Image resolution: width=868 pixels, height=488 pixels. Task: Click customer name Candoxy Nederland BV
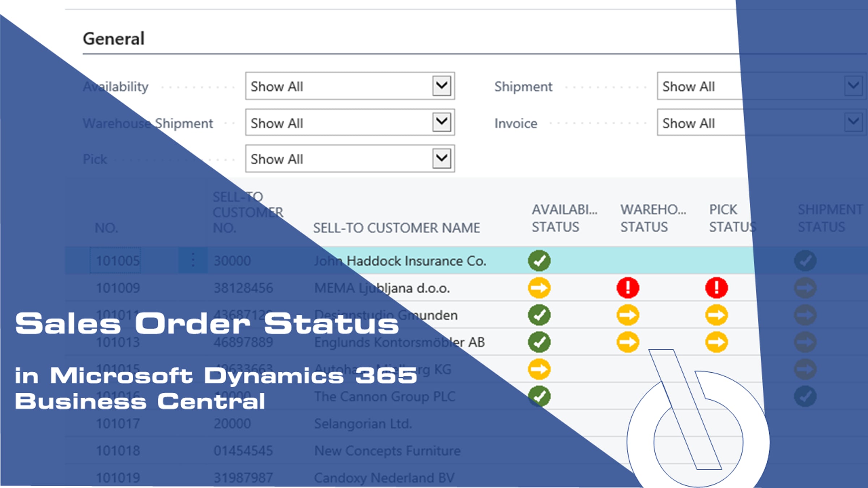point(384,478)
